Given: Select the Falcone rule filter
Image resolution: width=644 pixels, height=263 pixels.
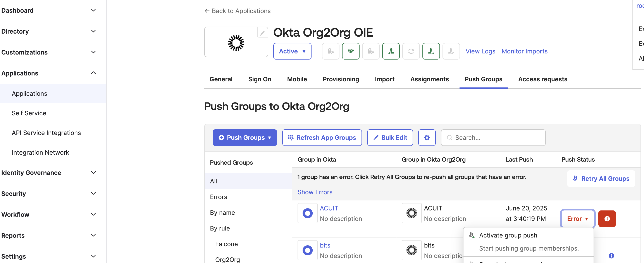Looking at the screenshot, I should 248,244.
